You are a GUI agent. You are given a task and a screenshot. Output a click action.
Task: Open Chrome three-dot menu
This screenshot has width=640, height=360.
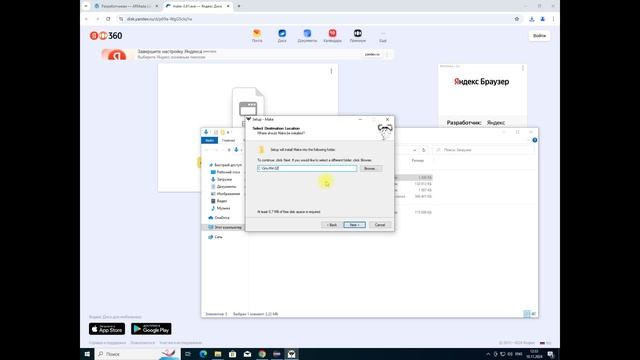click(553, 19)
